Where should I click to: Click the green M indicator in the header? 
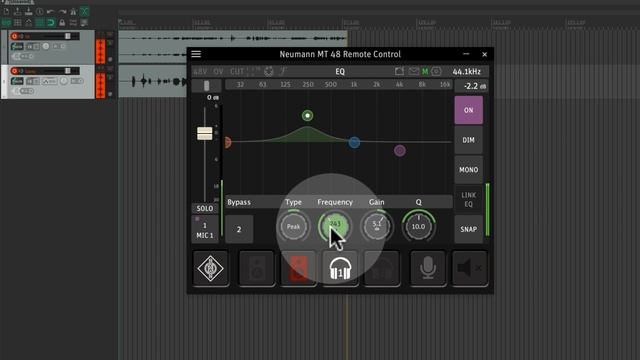(x=425, y=71)
